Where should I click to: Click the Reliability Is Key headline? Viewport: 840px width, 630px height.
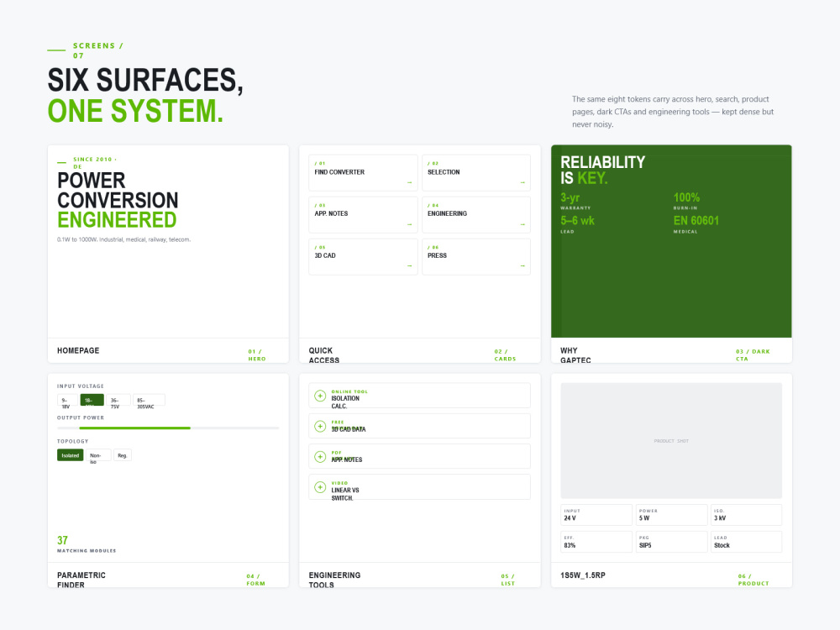click(602, 170)
